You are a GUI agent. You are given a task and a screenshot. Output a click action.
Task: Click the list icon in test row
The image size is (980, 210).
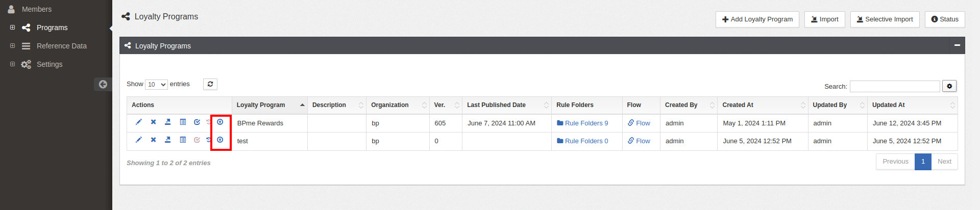click(183, 140)
